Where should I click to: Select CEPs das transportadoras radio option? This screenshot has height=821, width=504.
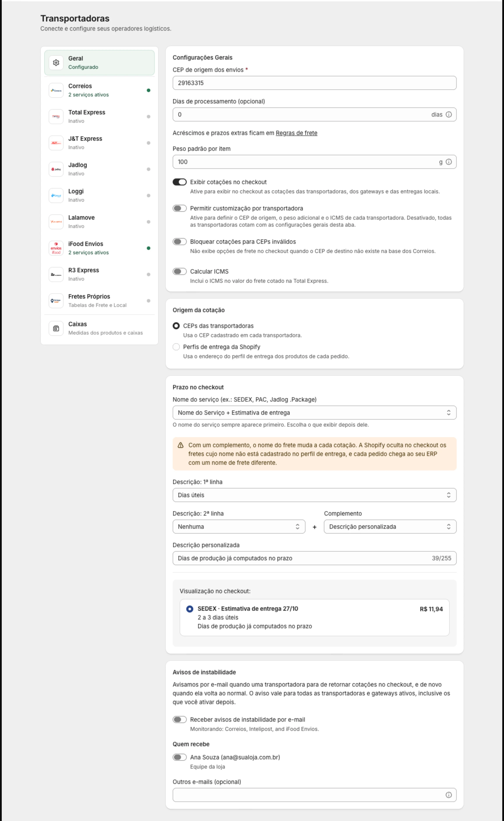(176, 326)
